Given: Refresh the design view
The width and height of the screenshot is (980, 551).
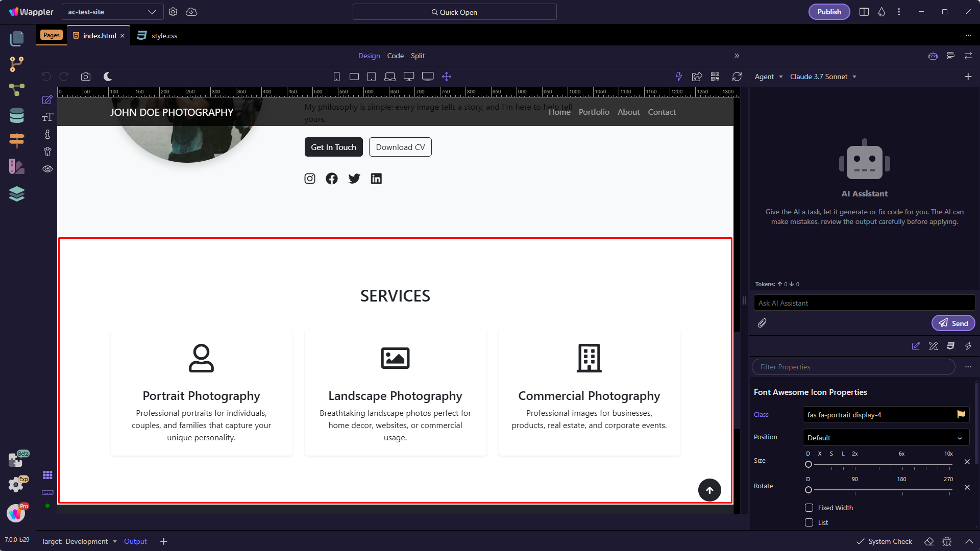Looking at the screenshot, I should (737, 77).
